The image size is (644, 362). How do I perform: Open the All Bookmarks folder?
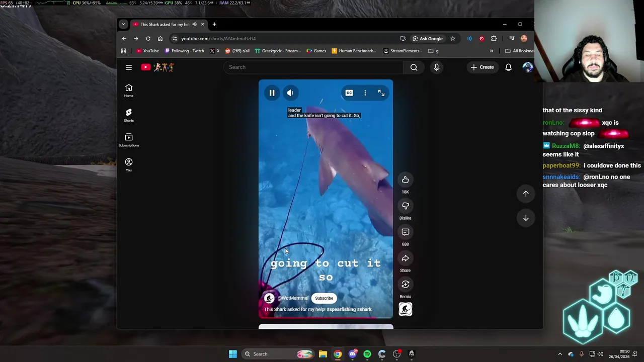point(520,51)
